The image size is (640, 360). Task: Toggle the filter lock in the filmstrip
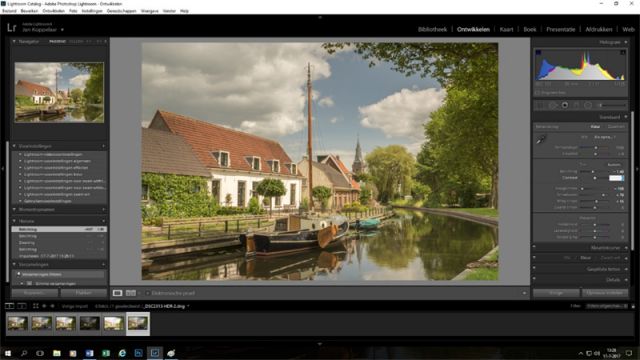pos(633,306)
